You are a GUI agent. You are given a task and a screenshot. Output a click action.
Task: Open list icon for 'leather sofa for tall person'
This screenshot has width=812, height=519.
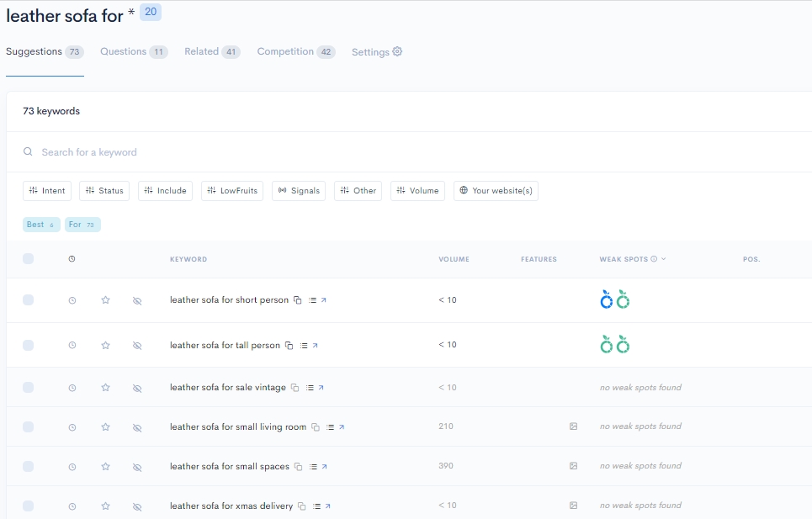[x=304, y=345]
